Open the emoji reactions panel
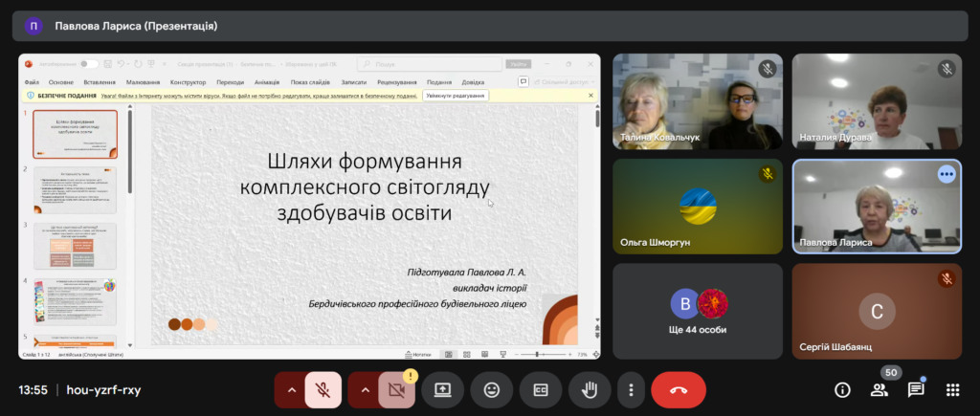 492,390
